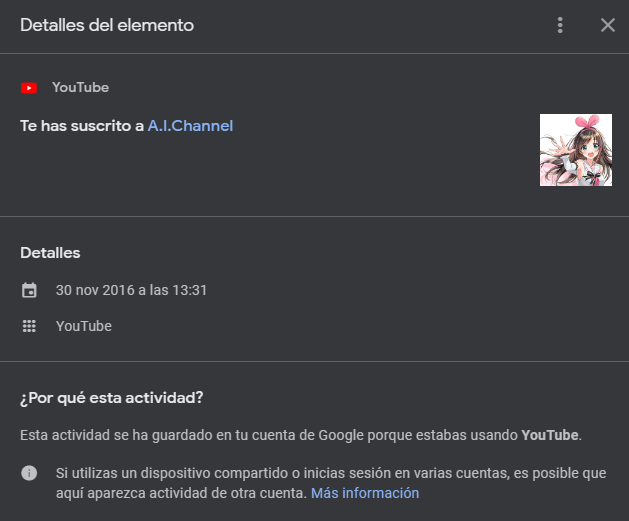Image resolution: width=629 pixels, height=521 pixels.
Task: Click the YouTube header label beside logo
Action: coord(81,87)
